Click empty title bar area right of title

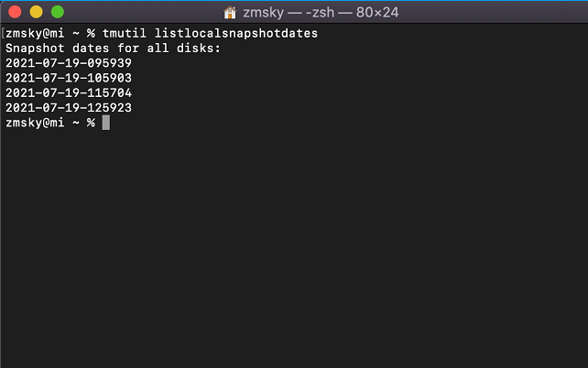click(x=495, y=13)
